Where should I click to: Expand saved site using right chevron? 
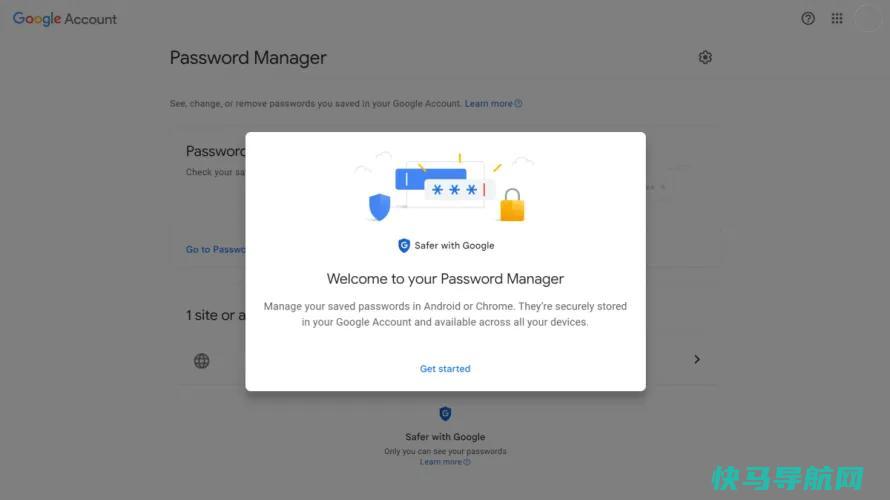tap(697, 359)
